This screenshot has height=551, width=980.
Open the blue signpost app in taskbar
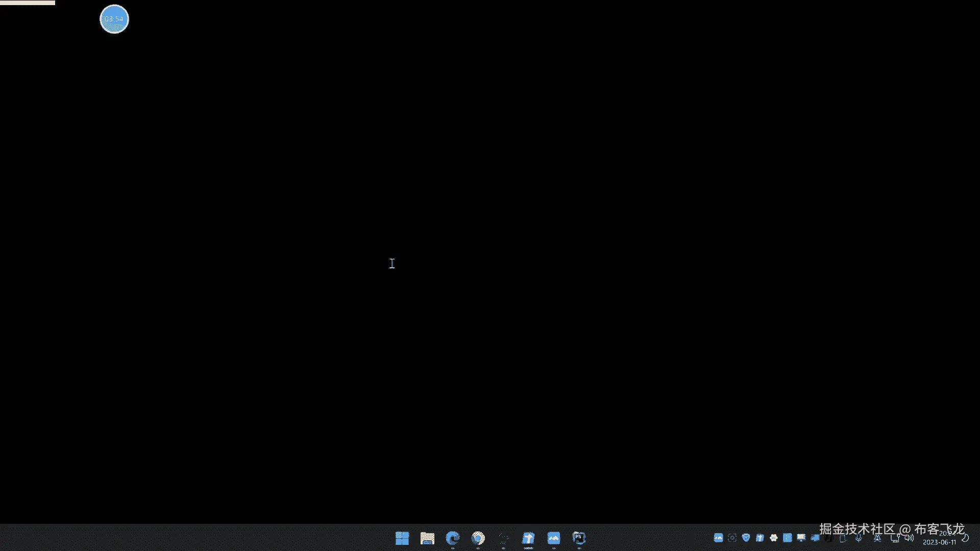point(528,538)
